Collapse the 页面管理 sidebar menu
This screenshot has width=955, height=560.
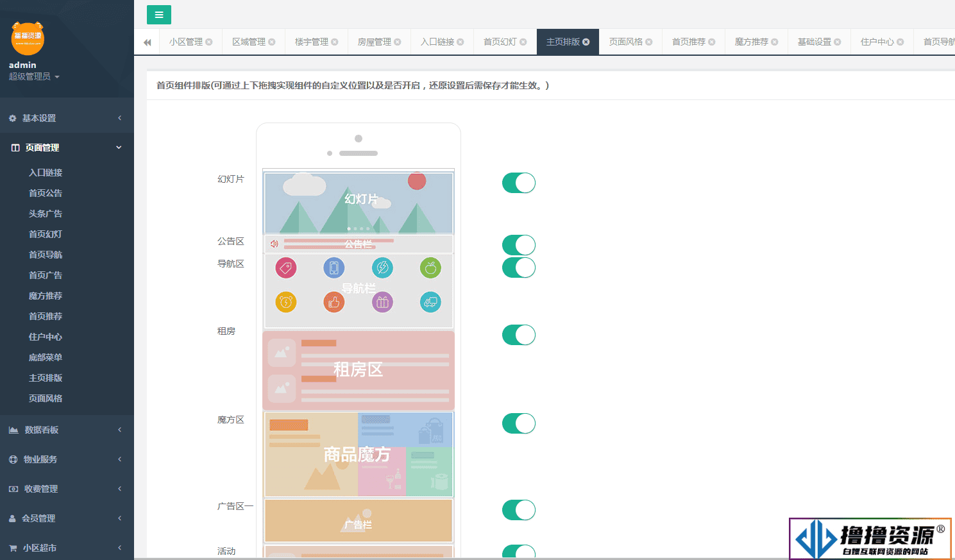pyautogui.click(x=67, y=148)
